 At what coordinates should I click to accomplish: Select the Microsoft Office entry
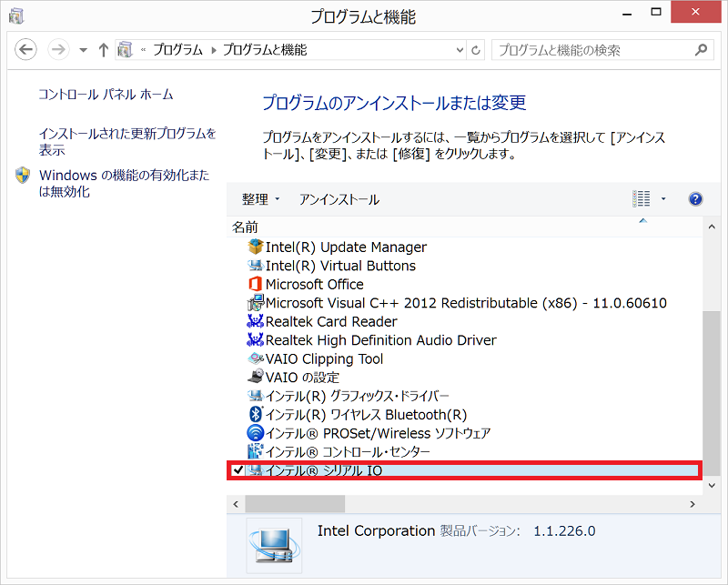point(314,284)
